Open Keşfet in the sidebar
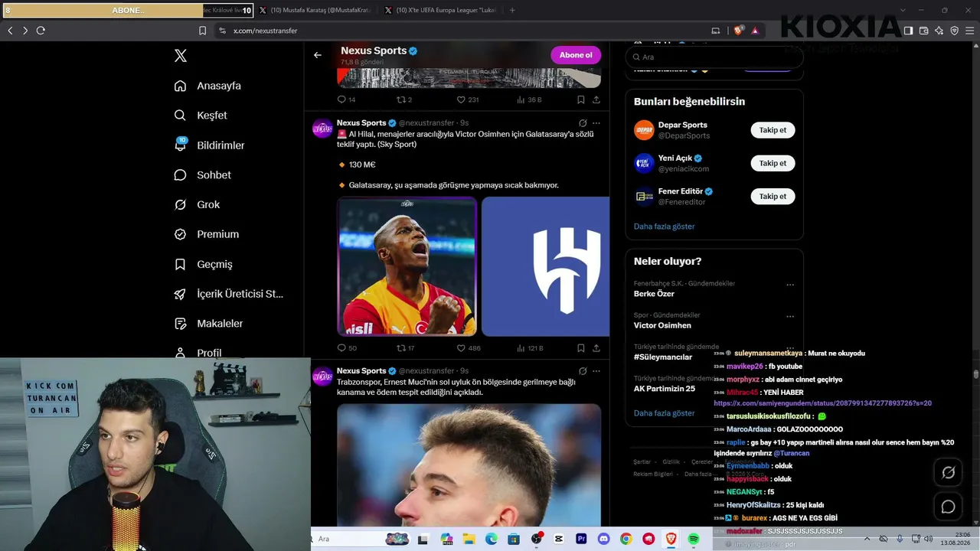 tap(201, 116)
